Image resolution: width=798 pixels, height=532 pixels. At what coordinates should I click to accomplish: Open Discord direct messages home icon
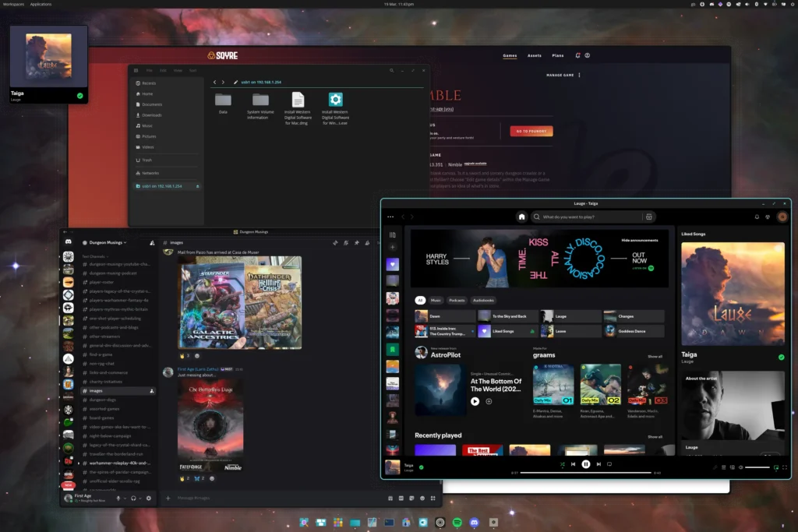(69, 242)
